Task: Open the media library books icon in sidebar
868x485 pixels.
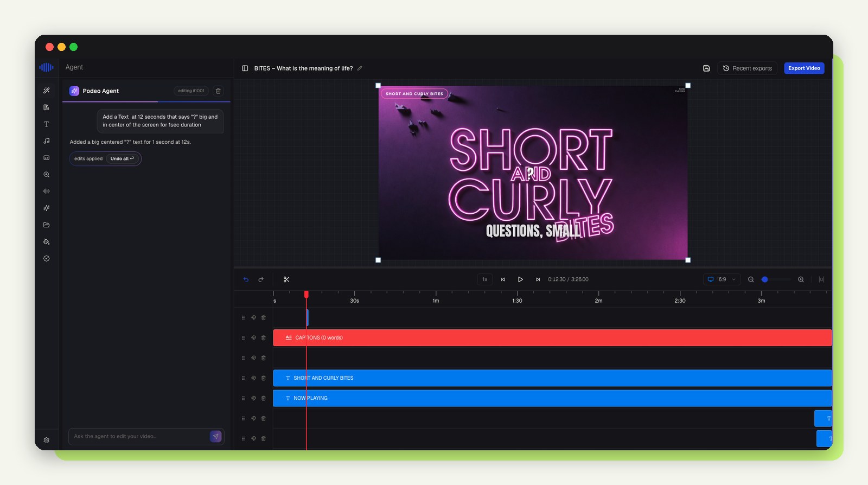Action: click(x=47, y=107)
